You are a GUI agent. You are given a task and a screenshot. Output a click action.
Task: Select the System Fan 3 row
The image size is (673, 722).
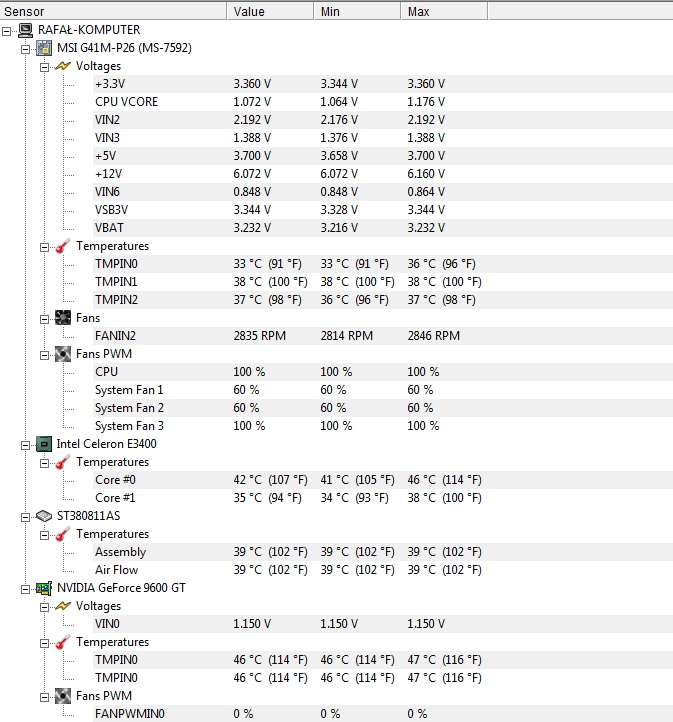pos(383,426)
